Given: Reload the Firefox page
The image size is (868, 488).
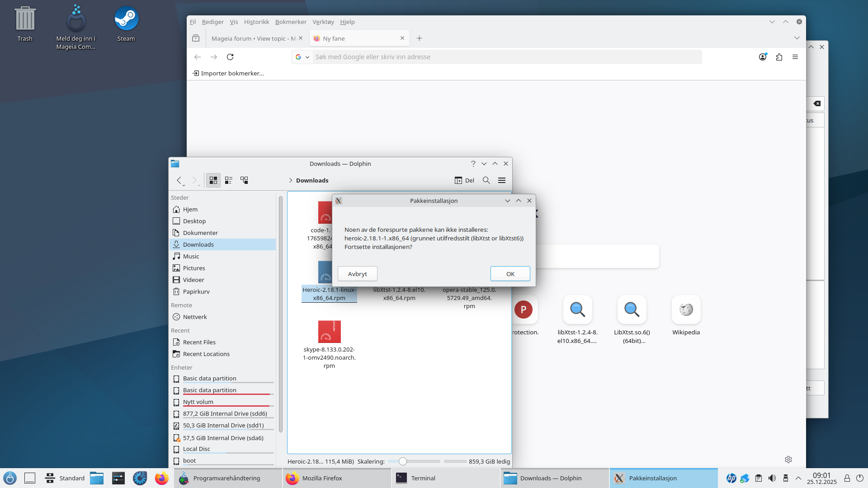Looking at the screenshot, I should coord(230,57).
